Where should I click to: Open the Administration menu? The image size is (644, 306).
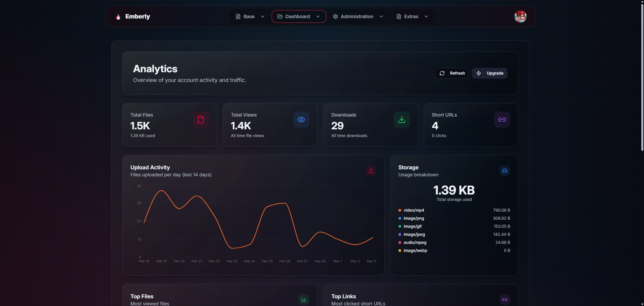[x=358, y=16]
